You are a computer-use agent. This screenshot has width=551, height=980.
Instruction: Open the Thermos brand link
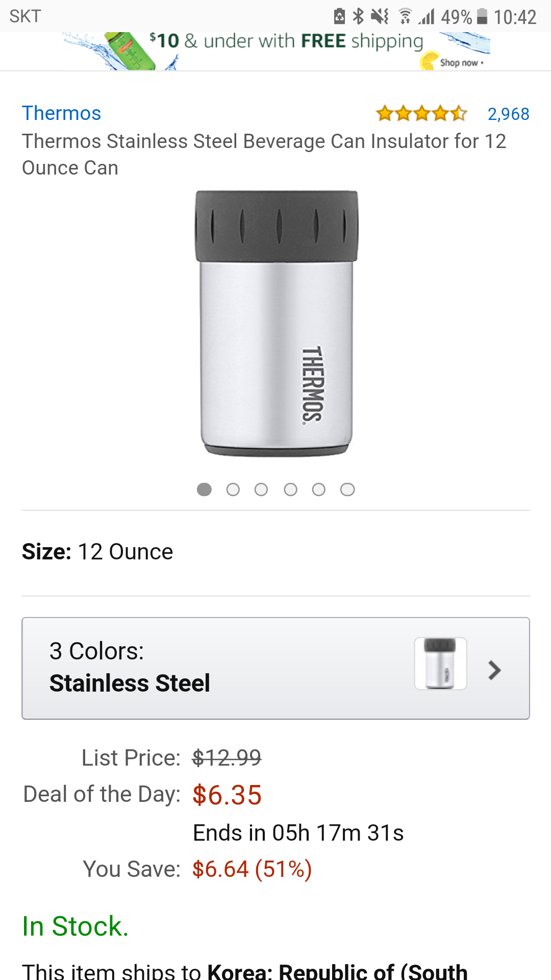[62, 113]
